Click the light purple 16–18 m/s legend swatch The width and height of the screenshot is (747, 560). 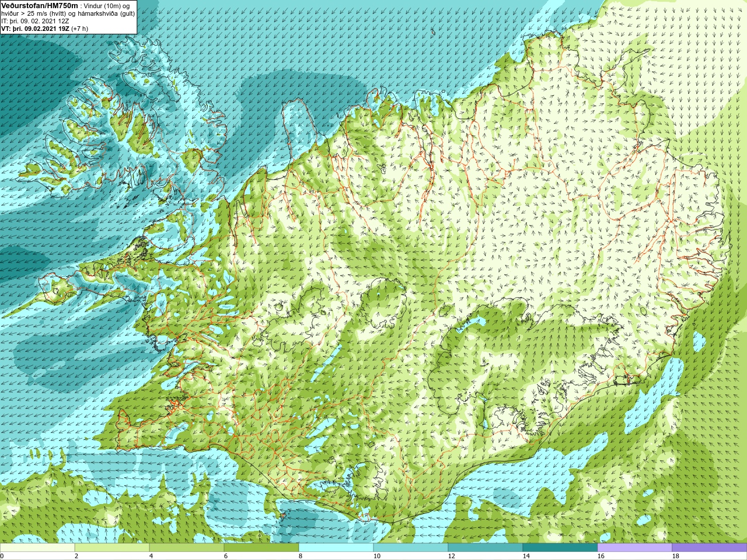point(635,548)
